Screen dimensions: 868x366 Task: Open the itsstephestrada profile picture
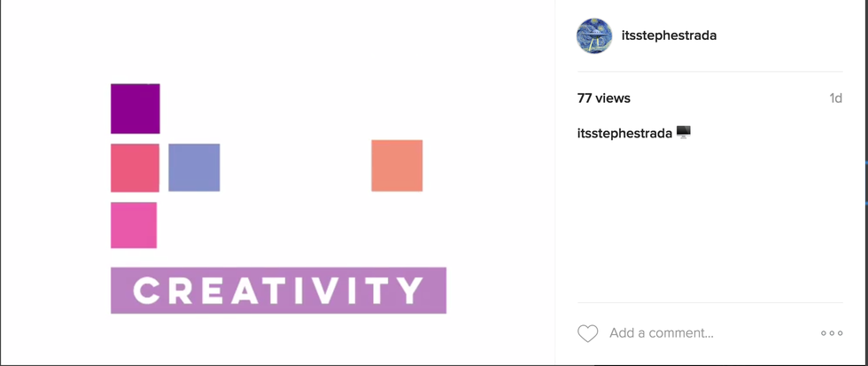pos(593,35)
